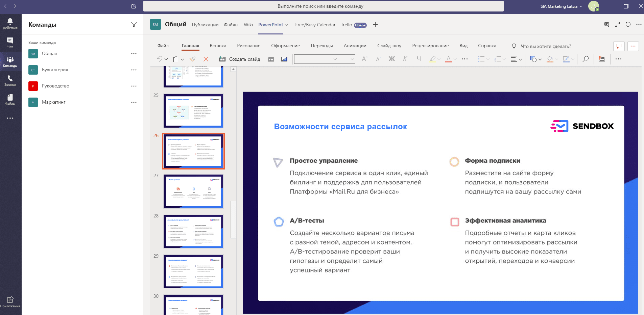Open the Free/Busy Calendar tab
Image resolution: width=644 pixels, height=315 pixels.
[x=315, y=25]
